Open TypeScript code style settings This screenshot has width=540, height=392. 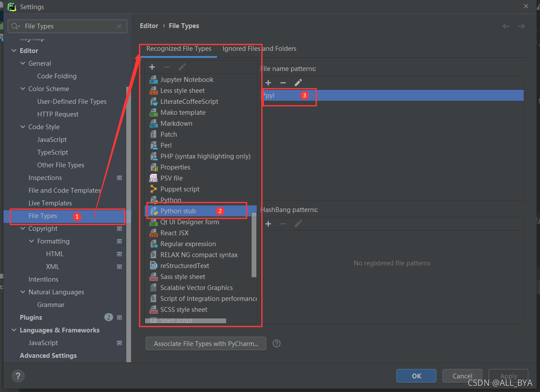click(53, 152)
